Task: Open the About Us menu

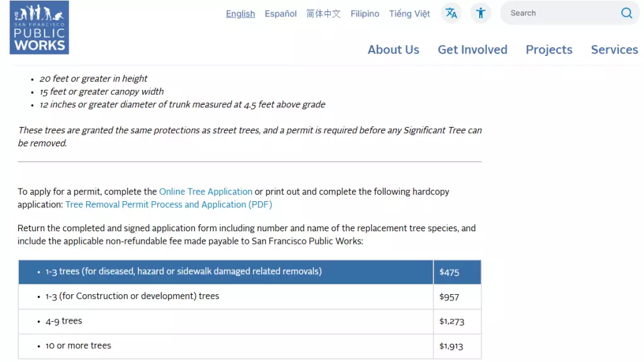Action: tap(393, 50)
